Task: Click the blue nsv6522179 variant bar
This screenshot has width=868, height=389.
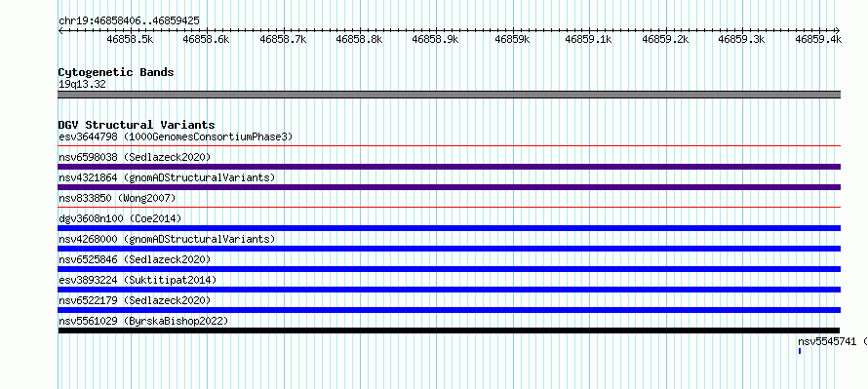Action: [450, 310]
